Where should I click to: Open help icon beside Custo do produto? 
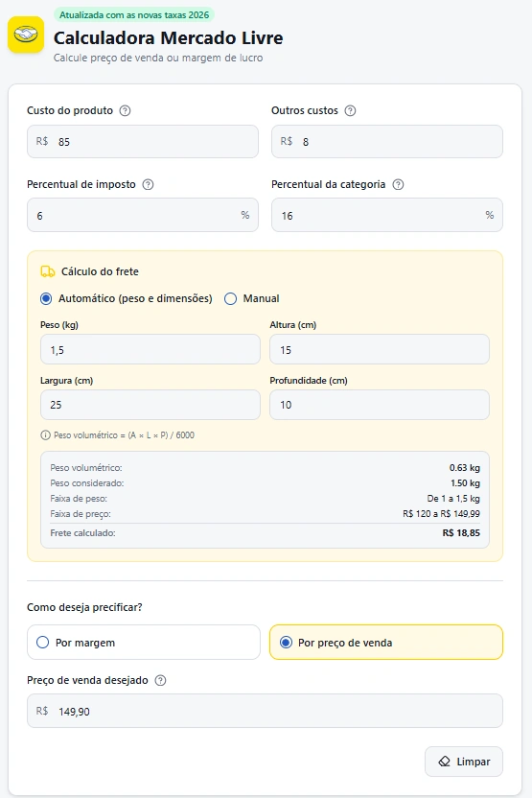tap(126, 110)
